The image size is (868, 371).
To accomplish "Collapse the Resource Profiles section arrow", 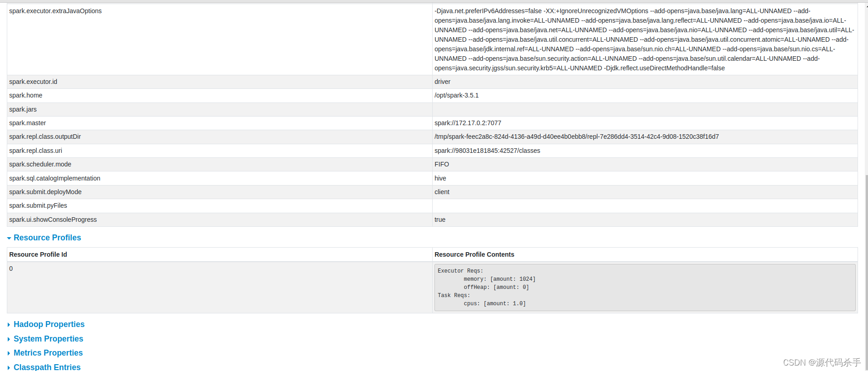I will point(9,238).
